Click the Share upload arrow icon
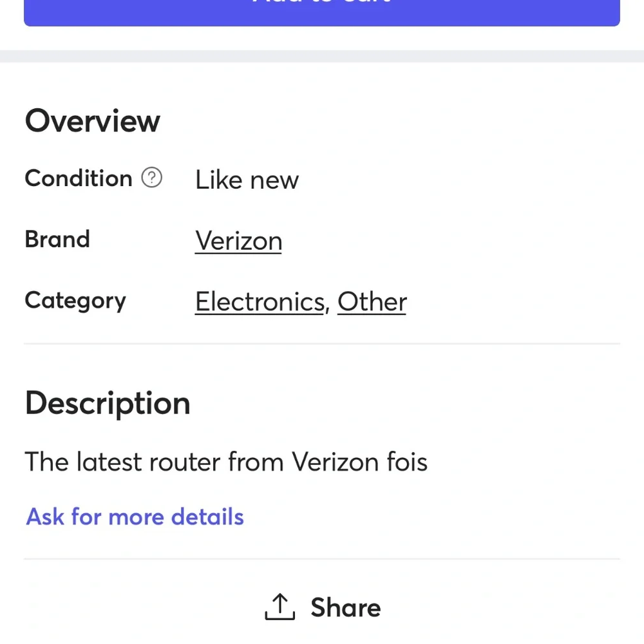This screenshot has height=644, width=644. coord(279,607)
